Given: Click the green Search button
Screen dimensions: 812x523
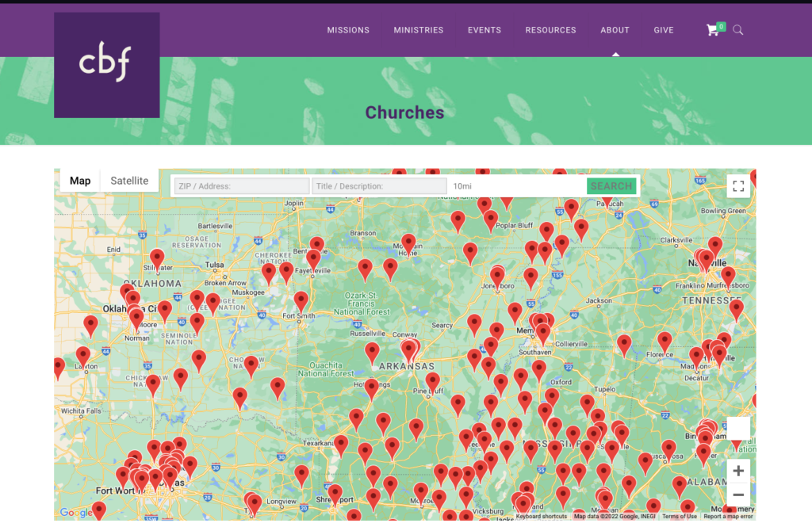Looking at the screenshot, I should coord(611,186).
